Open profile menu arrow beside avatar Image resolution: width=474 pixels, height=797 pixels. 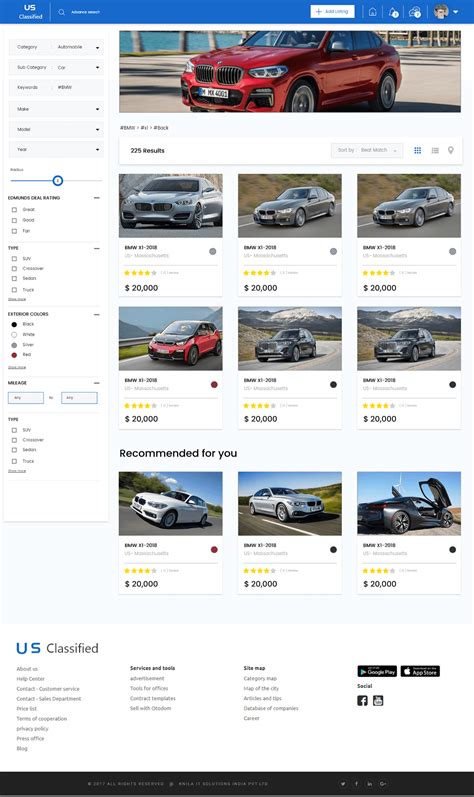456,12
